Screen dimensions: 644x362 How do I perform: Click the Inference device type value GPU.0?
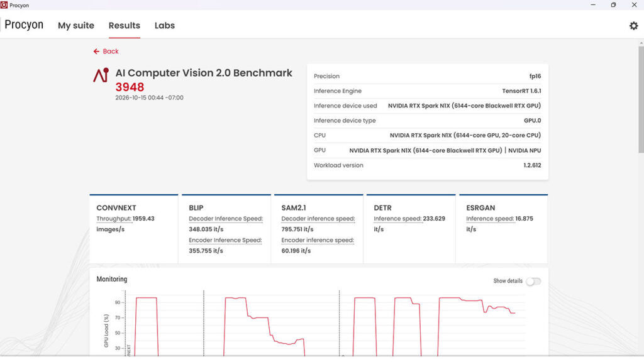click(x=532, y=121)
